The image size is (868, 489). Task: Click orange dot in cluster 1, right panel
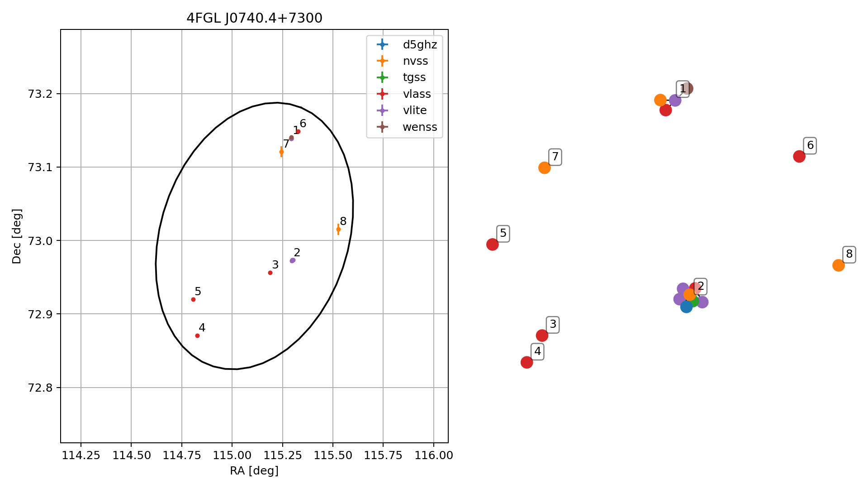coord(660,100)
